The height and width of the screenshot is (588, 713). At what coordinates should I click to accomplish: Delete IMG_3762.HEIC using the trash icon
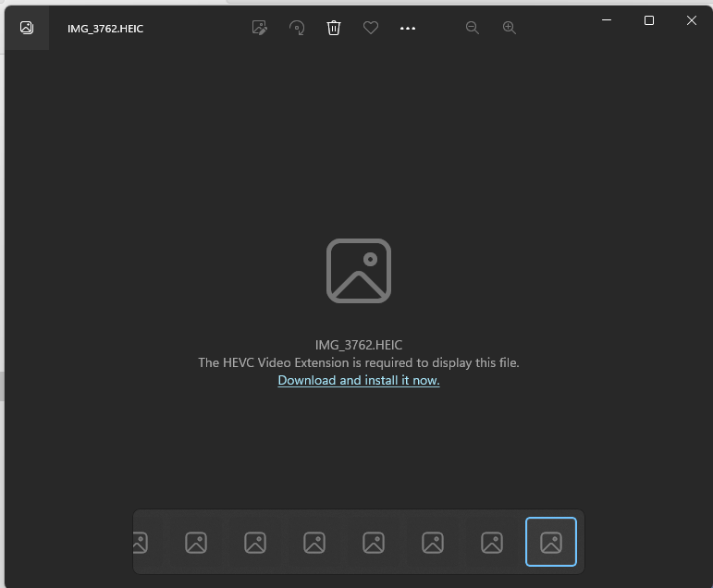coord(334,28)
